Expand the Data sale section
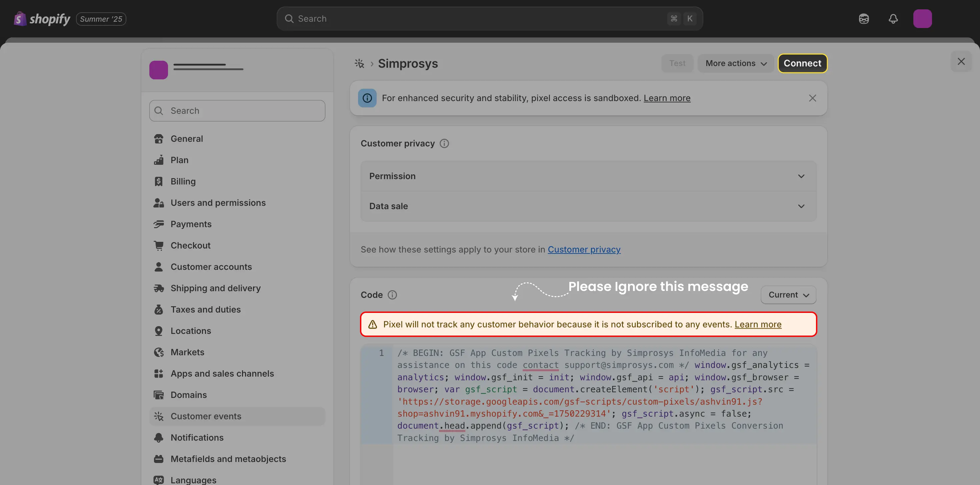Screen dimensions: 980x485 coord(588,206)
